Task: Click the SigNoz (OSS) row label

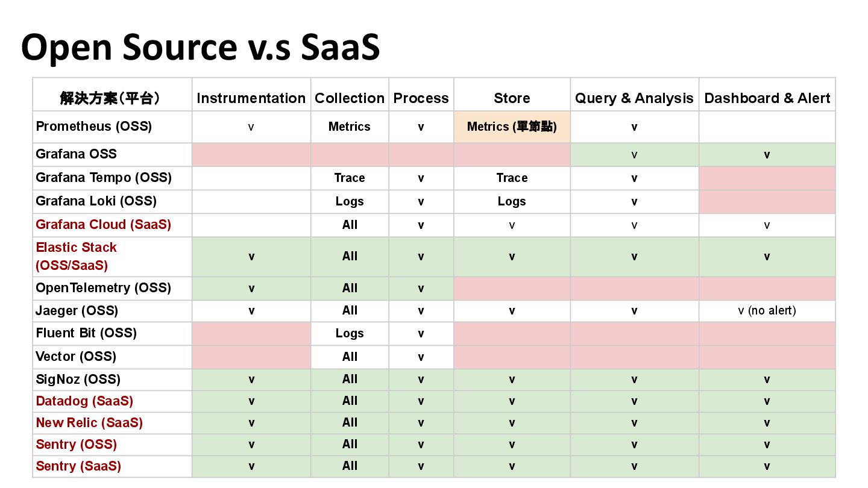Action: (78, 380)
